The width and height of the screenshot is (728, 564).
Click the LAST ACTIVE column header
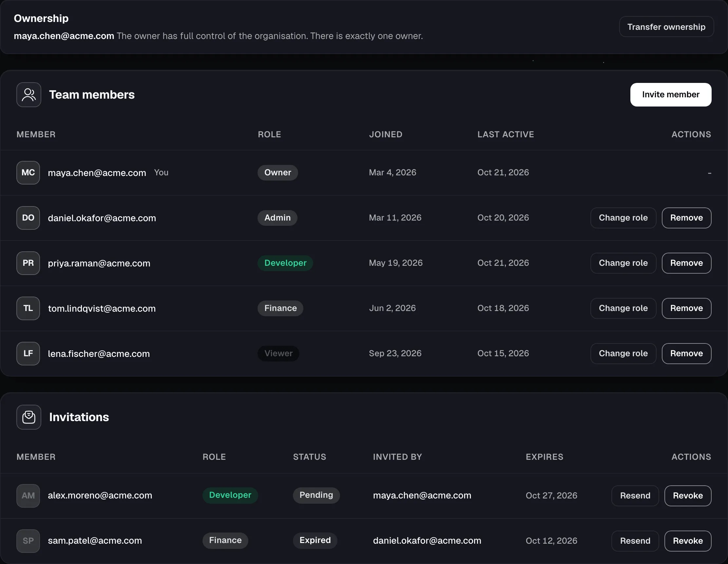tap(506, 134)
